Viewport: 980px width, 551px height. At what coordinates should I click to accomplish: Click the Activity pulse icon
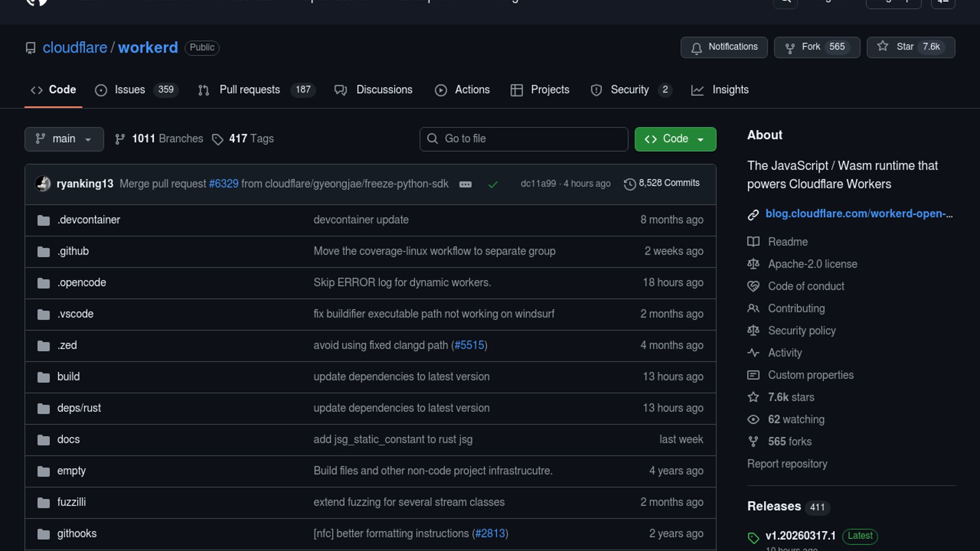click(x=753, y=353)
